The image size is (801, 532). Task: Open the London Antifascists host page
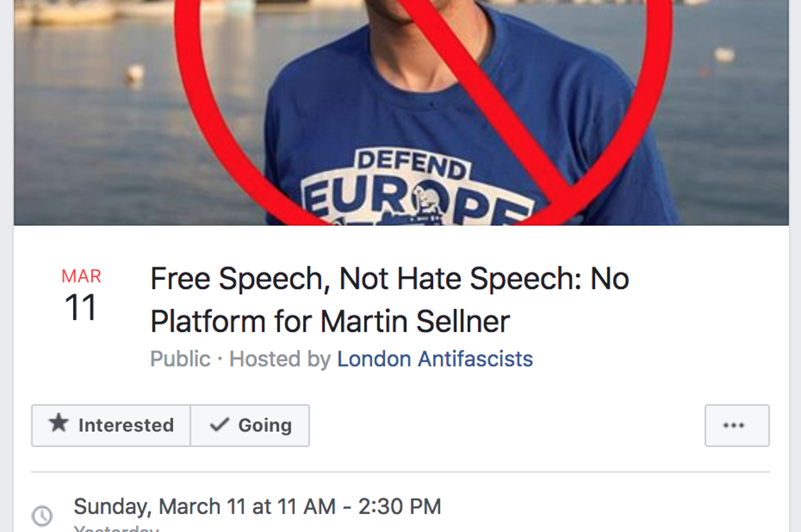click(434, 359)
